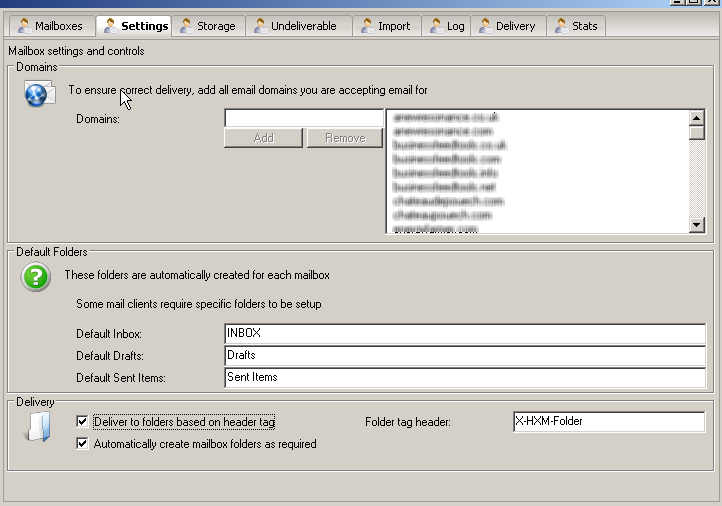Click the Mailboxes tab person icon
The width and height of the screenshot is (722, 506).
[24, 26]
